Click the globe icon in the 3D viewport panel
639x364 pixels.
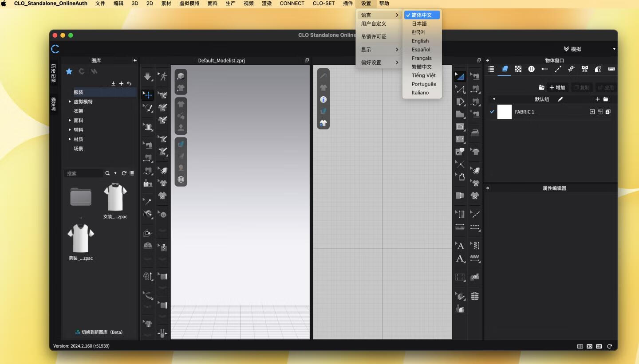tap(181, 180)
